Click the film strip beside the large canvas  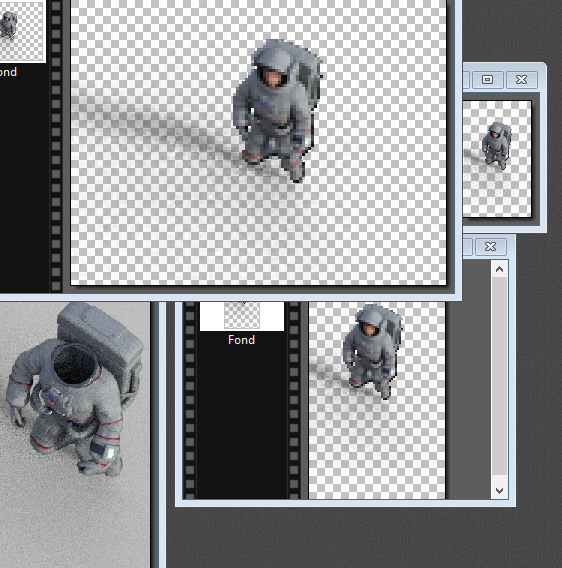[x=56, y=145]
